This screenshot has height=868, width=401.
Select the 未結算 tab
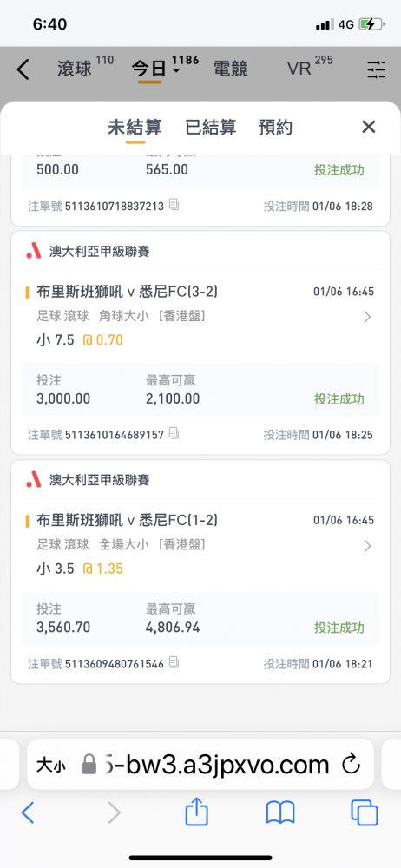pyautogui.click(x=135, y=128)
